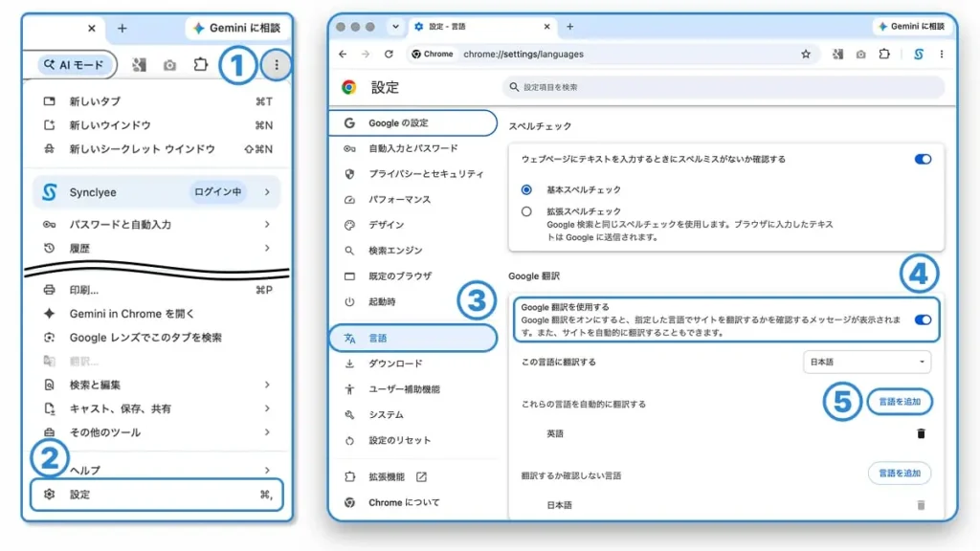Open Chrome について page
The width and height of the screenshot is (980, 551).
[x=412, y=502]
